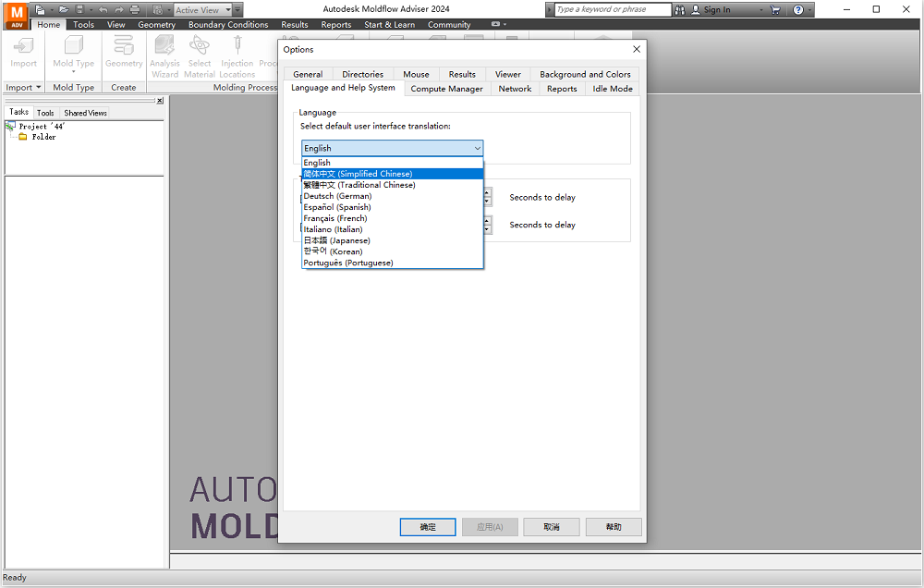This screenshot has height=588, width=924.
Task: Open the Boundary Conditions ribbon tab
Action: pyautogui.click(x=228, y=25)
